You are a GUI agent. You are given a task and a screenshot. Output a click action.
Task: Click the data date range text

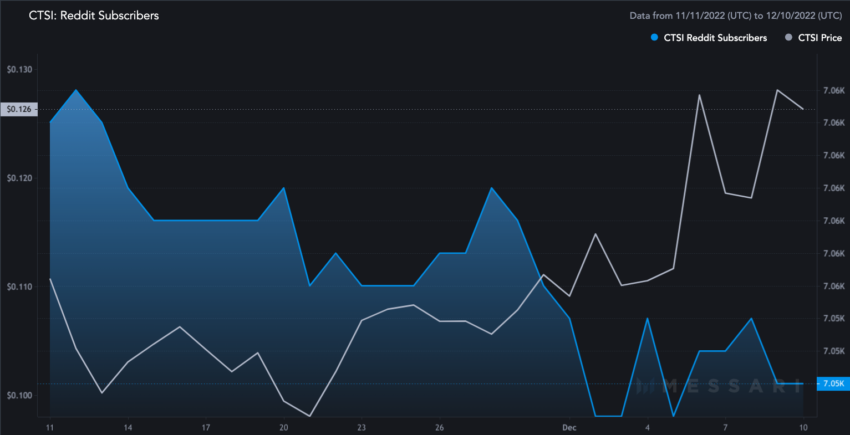coord(736,16)
